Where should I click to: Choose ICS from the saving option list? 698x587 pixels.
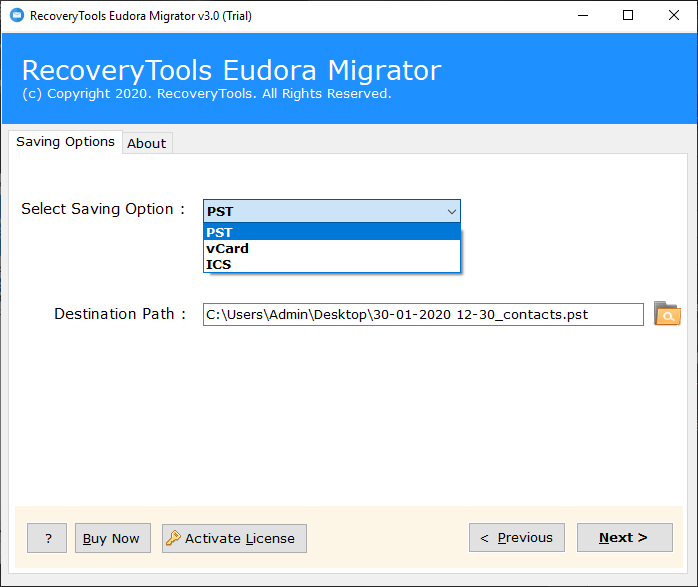332,264
